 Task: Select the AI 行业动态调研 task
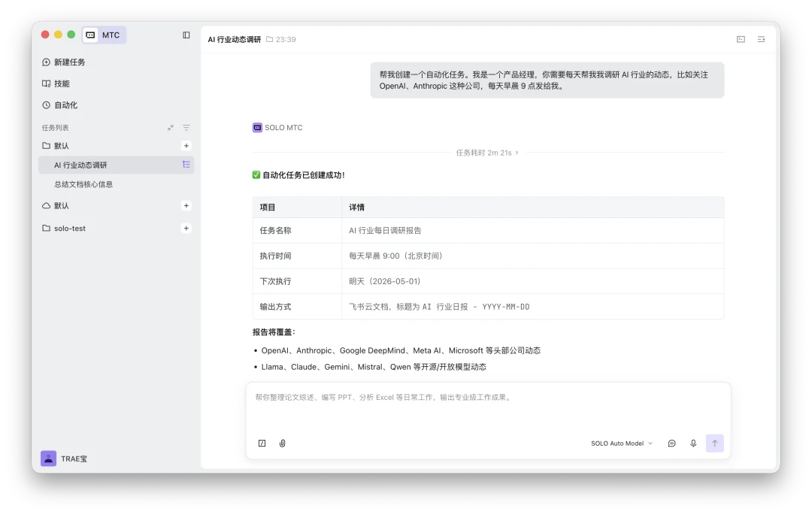pyautogui.click(x=116, y=165)
